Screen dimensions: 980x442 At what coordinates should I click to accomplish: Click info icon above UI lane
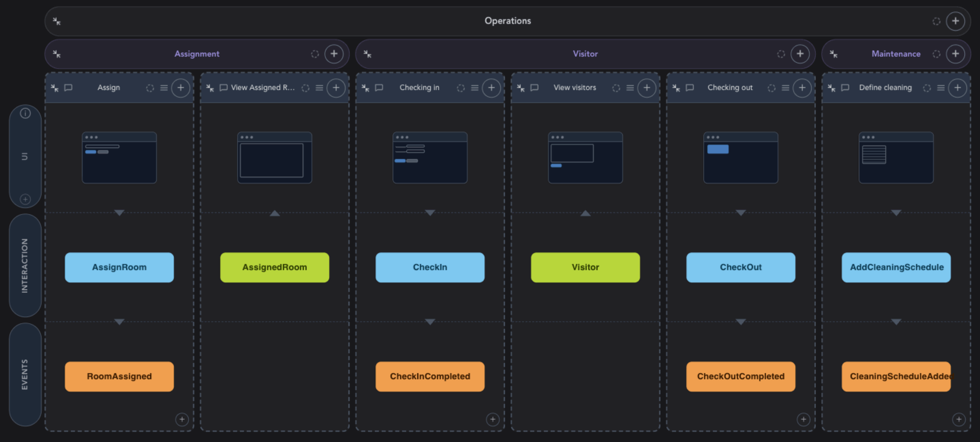click(x=25, y=113)
